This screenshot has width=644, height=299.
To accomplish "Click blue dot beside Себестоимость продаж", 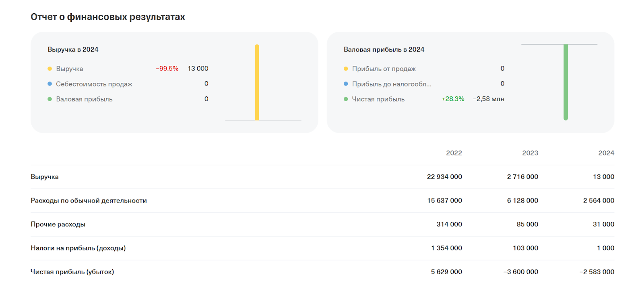I will [50, 84].
